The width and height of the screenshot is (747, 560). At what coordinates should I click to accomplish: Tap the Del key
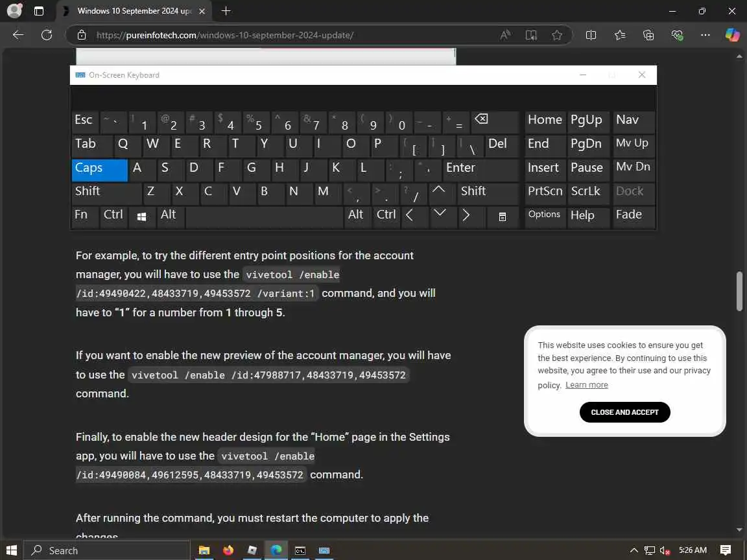point(502,146)
